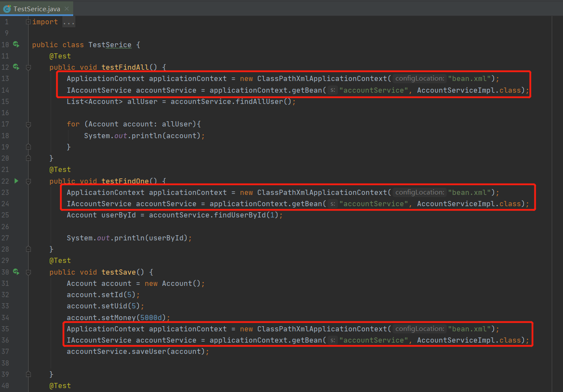Click the 5000d value in setMoney

pyautogui.click(x=151, y=317)
